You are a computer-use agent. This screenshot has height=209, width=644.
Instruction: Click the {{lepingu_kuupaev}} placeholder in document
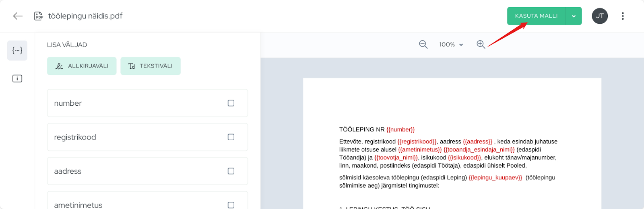(495, 178)
